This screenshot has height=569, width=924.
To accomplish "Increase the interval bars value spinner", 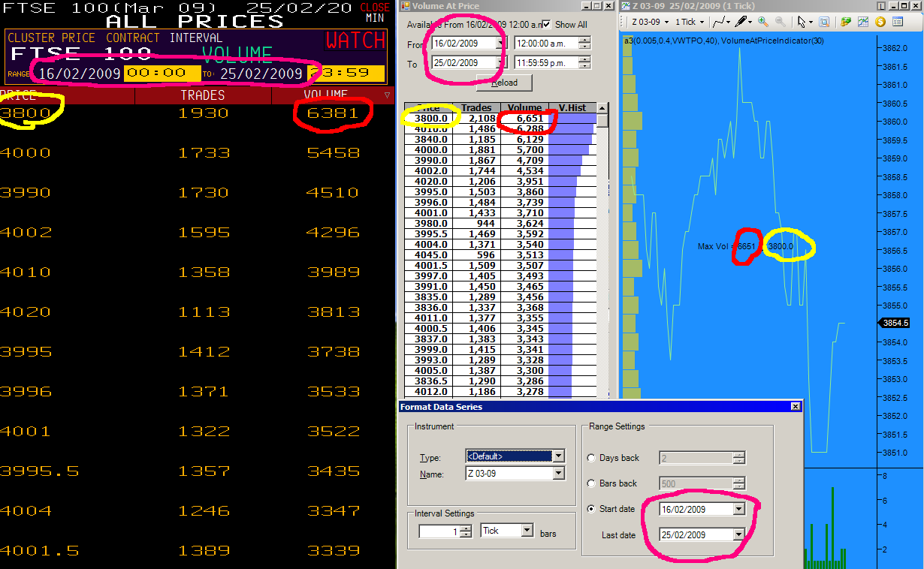I will pyautogui.click(x=467, y=528).
